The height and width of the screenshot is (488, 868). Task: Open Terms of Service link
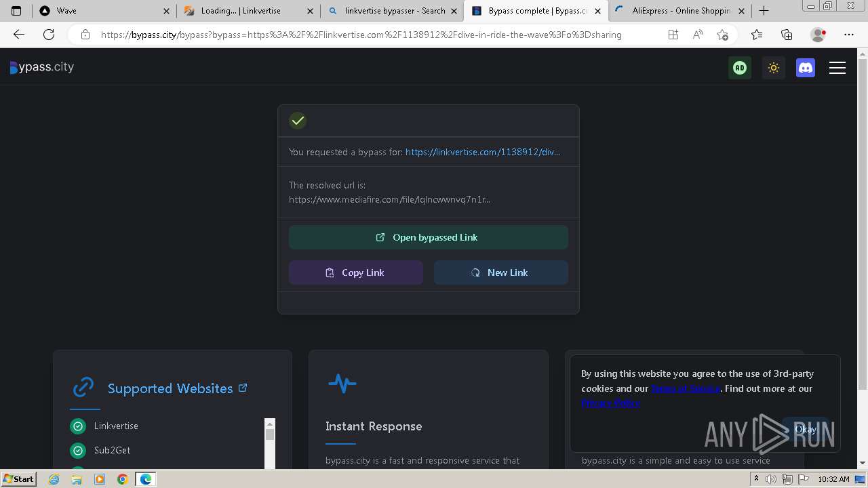coord(686,388)
